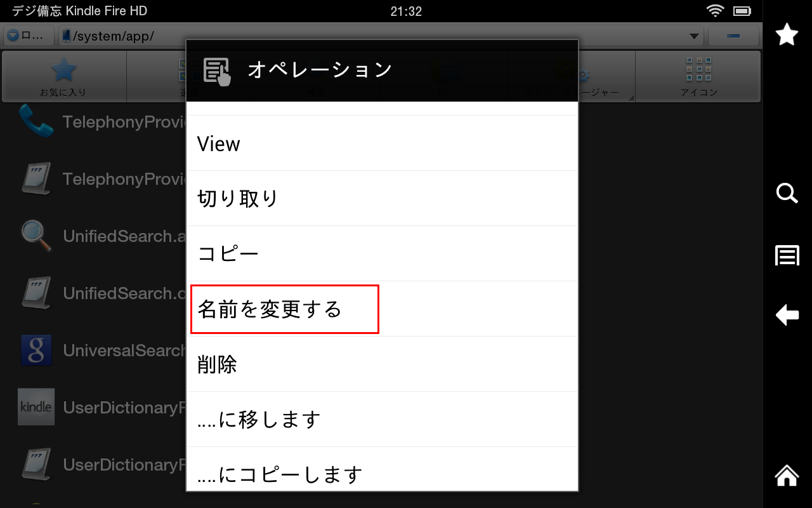
Task: Tap the UniversalSearch Google icon
Action: pos(36,351)
